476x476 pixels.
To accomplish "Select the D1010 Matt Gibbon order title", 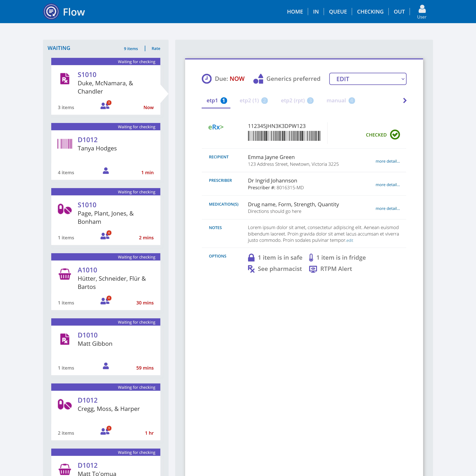I will tap(88, 335).
